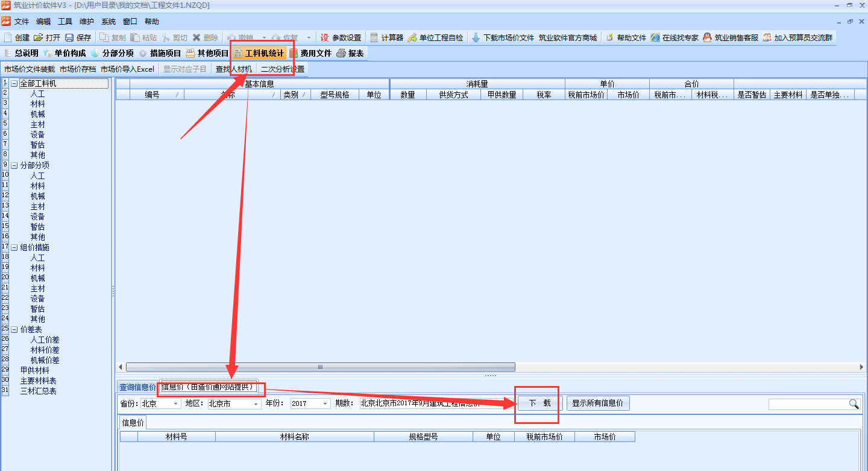Collapse the 价差表 tree node
The width and height of the screenshot is (868, 471).
(14, 329)
